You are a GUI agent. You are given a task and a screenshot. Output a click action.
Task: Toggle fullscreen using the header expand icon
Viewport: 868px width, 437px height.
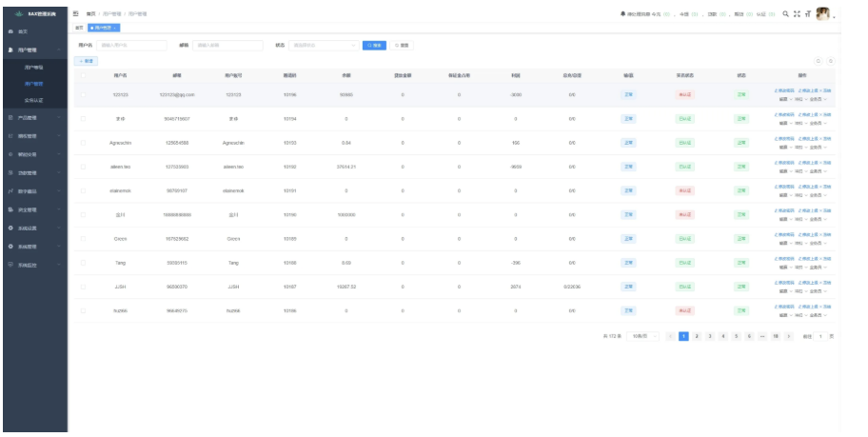pos(796,12)
